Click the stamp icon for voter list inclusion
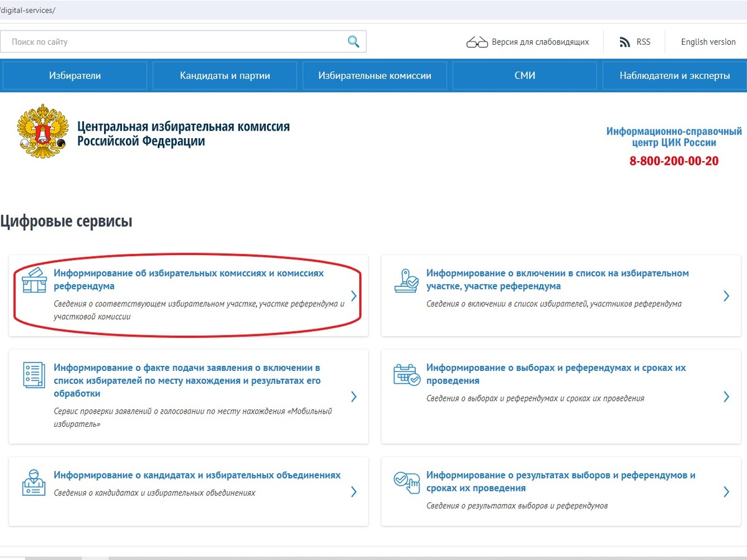Screen dimensions: 747x560 point(406,280)
